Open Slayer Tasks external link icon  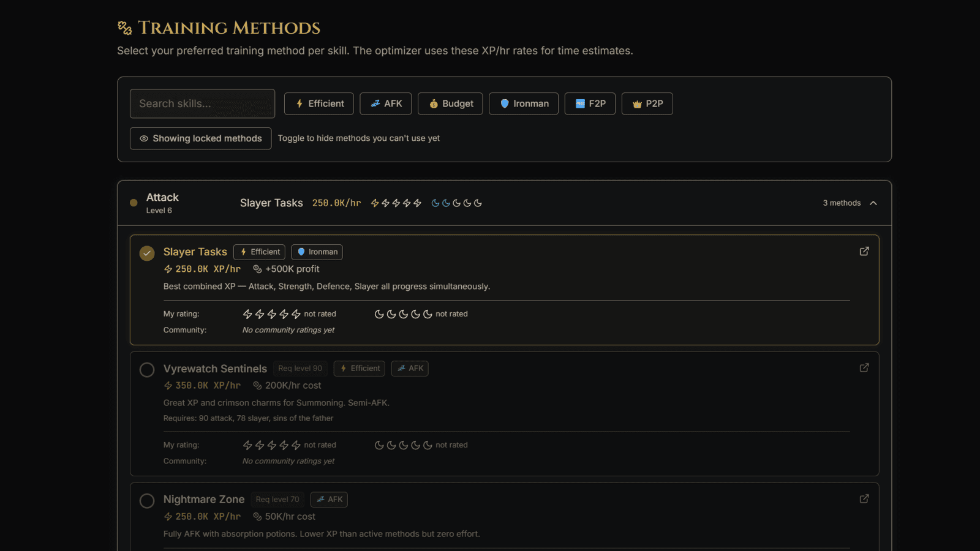point(864,251)
